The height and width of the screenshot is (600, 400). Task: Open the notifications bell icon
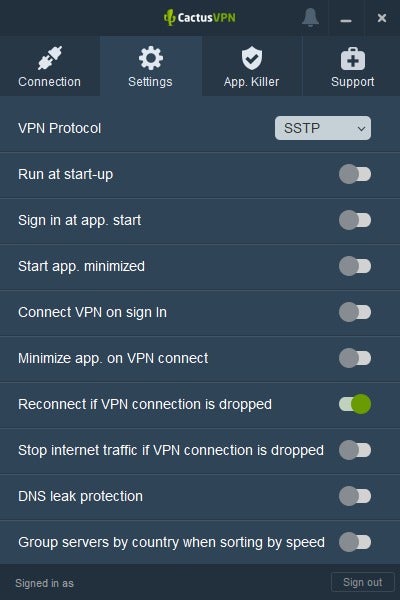(x=310, y=18)
